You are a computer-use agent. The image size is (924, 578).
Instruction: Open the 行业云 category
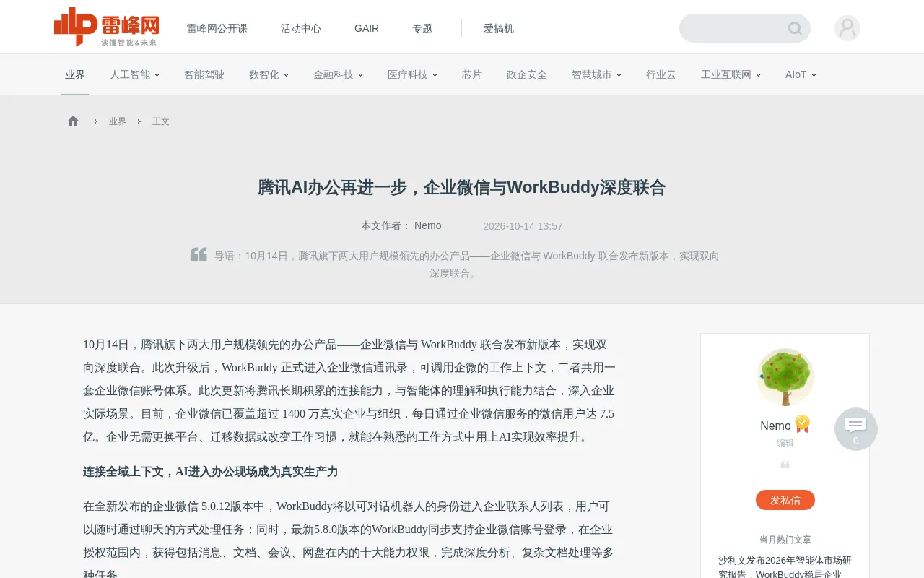click(661, 74)
